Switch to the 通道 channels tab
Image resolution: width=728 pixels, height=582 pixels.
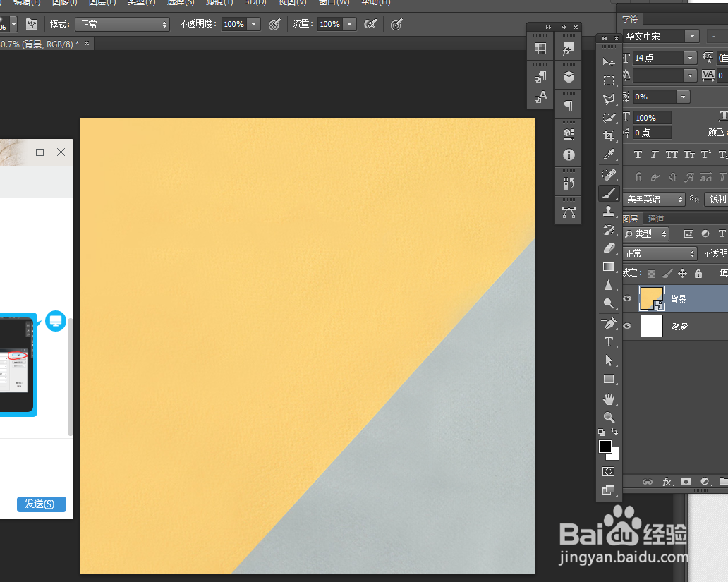click(x=655, y=219)
